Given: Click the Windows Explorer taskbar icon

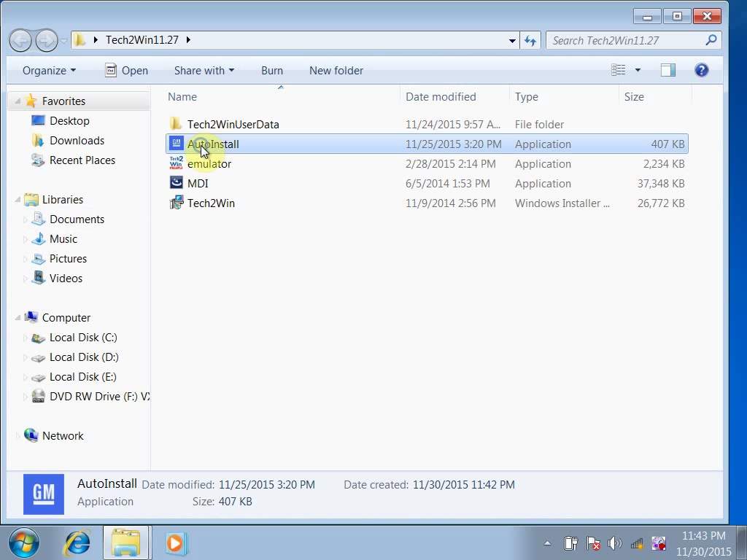Looking at the screenshot, I should [x=126, y=542].
